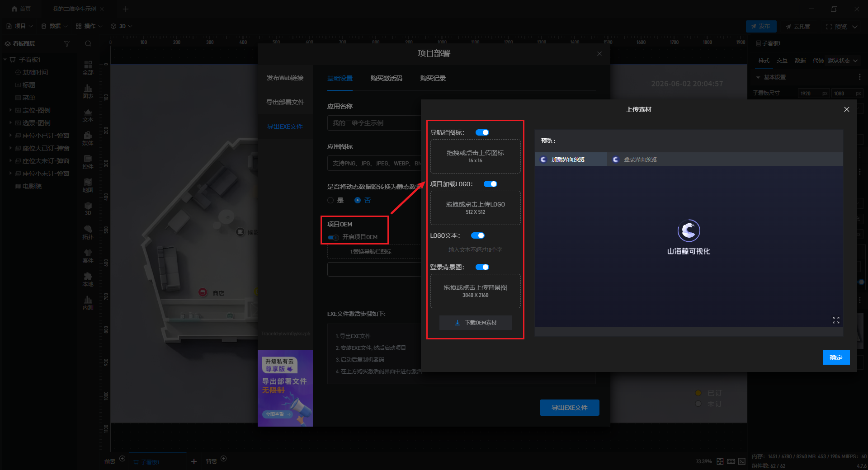Click the 云托管 button

point(798,26)
